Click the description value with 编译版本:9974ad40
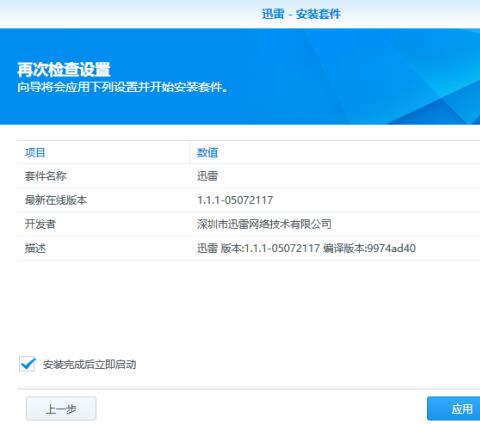The height and width of the screenshot is (424, 480). (x=306, y=248)
